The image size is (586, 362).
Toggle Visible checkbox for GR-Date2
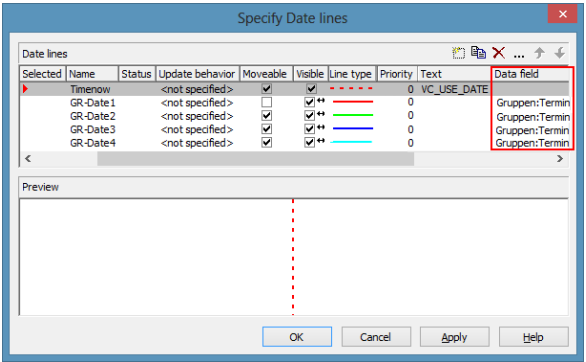tap(309, 116)
